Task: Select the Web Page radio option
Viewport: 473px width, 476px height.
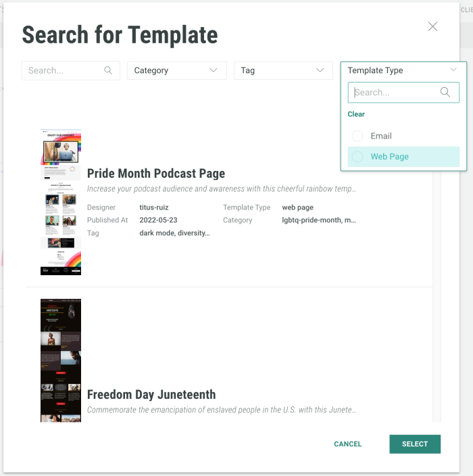Action: 357,157
